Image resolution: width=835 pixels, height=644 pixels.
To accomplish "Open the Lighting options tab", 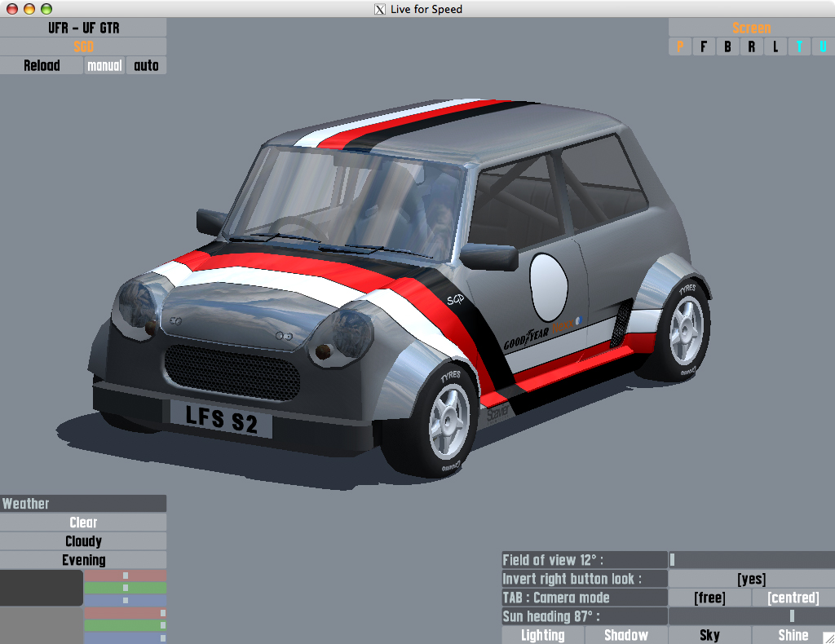I will tap(542, 636).
